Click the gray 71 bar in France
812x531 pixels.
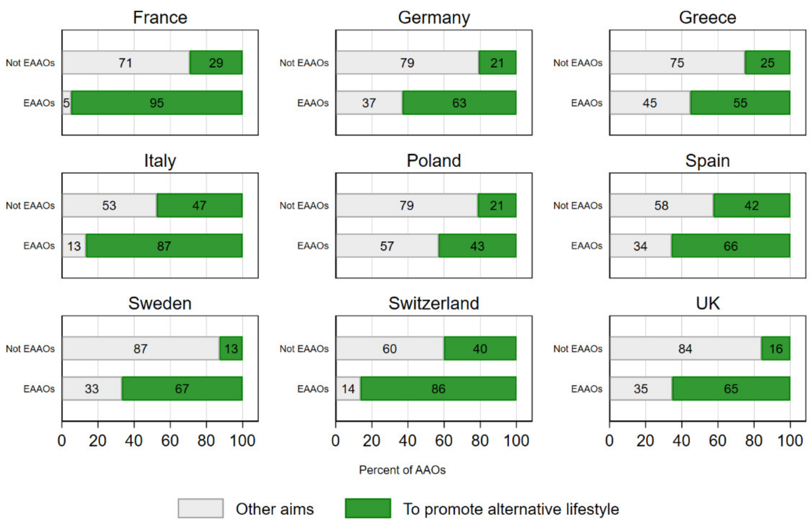coord(126,62)
